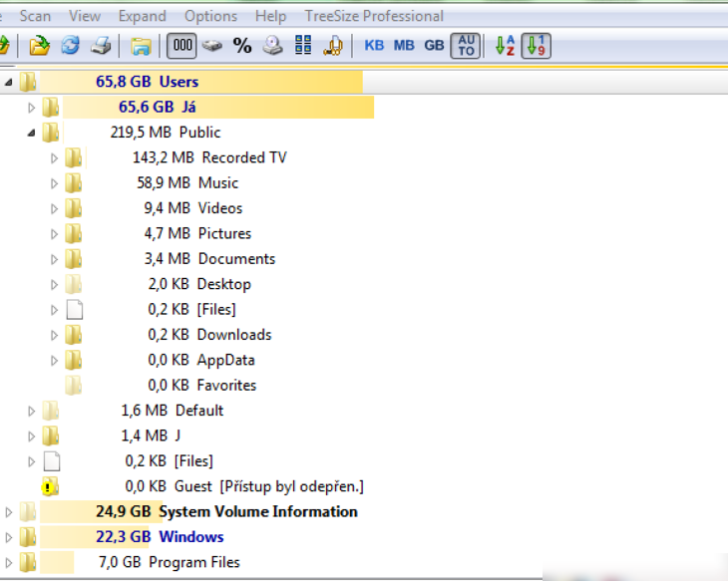Click the Já folder icon

tap(51, 108)
